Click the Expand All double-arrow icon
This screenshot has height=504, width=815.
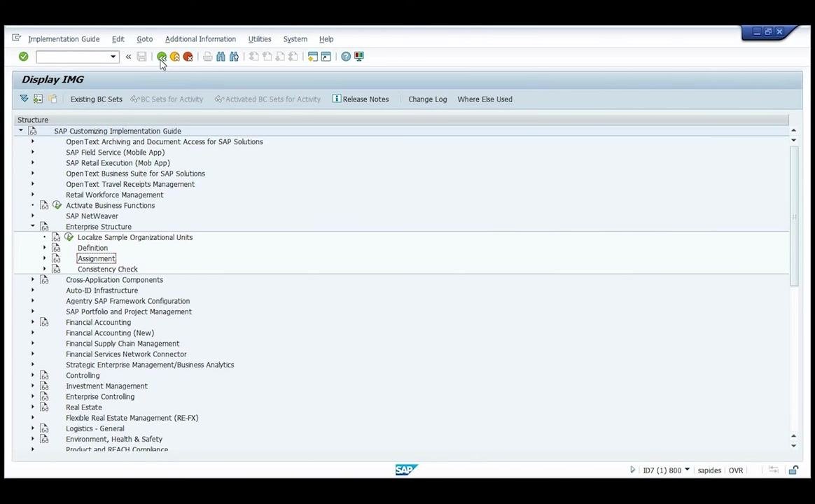(x=24, y=99)
